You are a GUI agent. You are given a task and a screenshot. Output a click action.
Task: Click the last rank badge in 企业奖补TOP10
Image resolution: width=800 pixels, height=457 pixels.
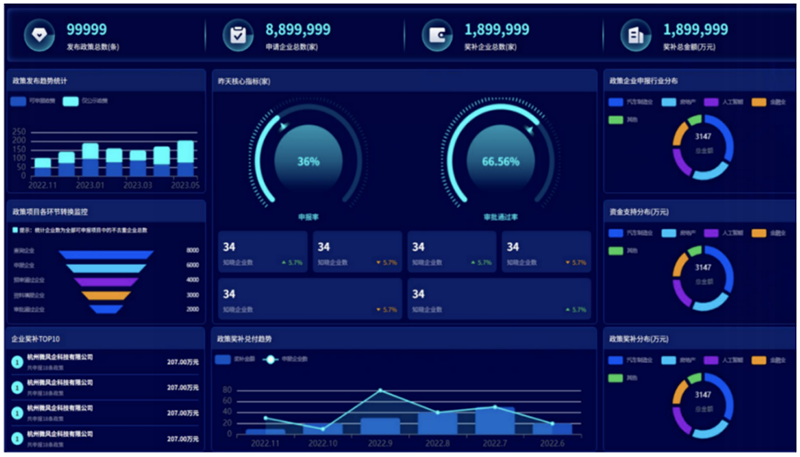pyautogui.click(x=17, y=439)
